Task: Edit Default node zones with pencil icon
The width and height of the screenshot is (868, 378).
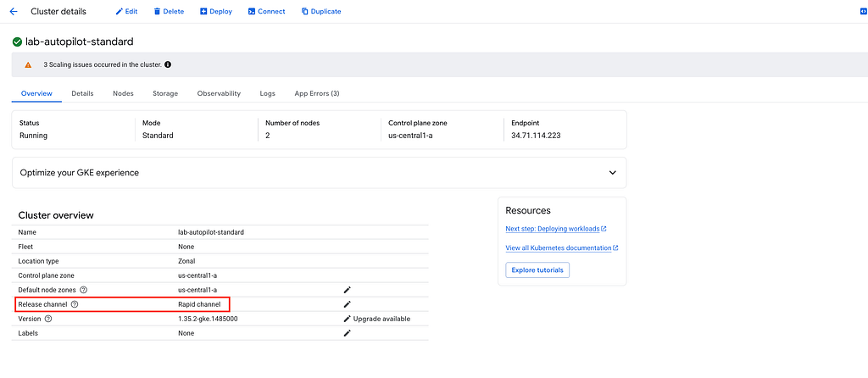Action: [x=347, y=290]
